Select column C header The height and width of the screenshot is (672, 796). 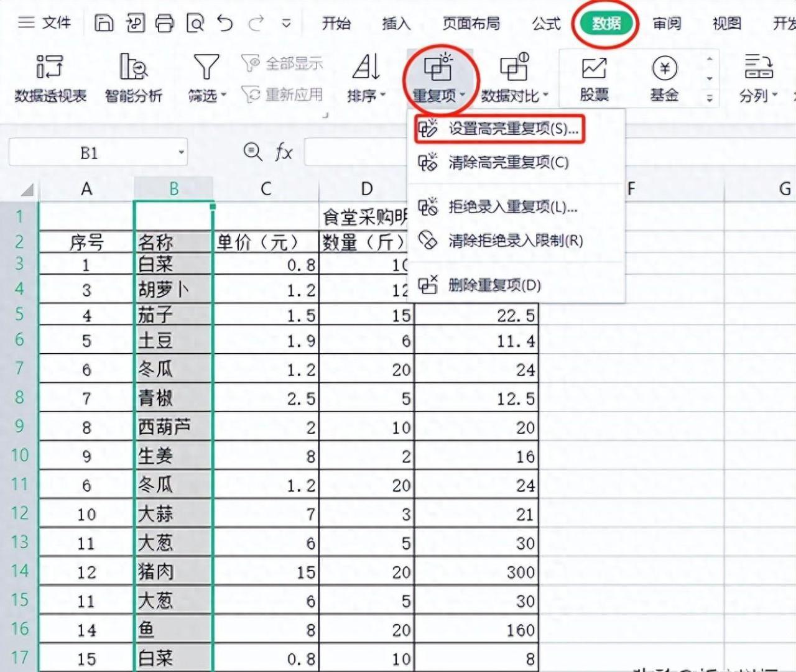click(x=266, y=188)
